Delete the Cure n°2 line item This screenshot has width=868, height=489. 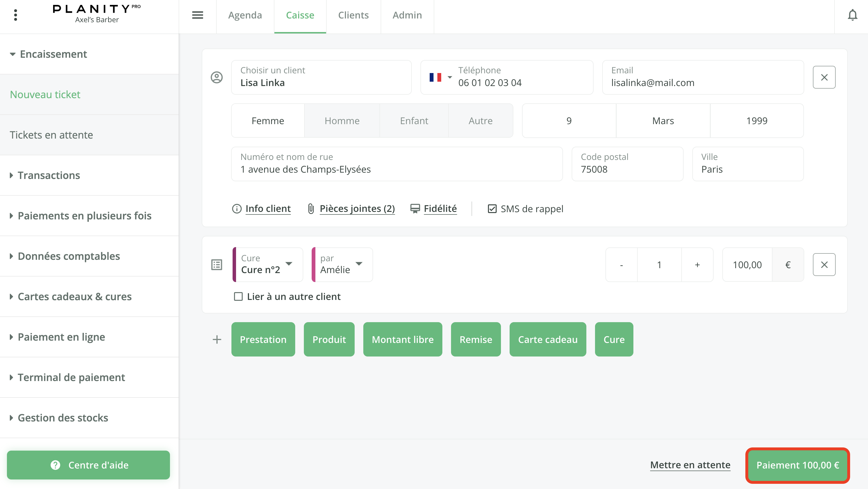[824, 264]
